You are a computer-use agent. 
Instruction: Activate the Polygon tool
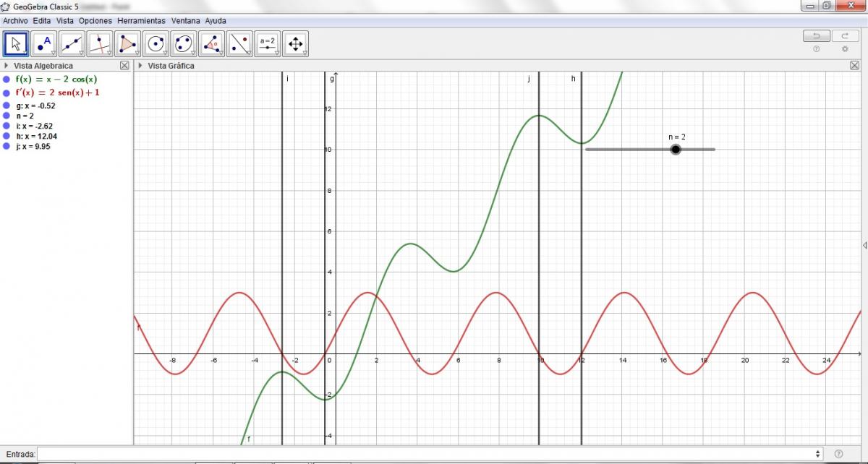(128, 44)
